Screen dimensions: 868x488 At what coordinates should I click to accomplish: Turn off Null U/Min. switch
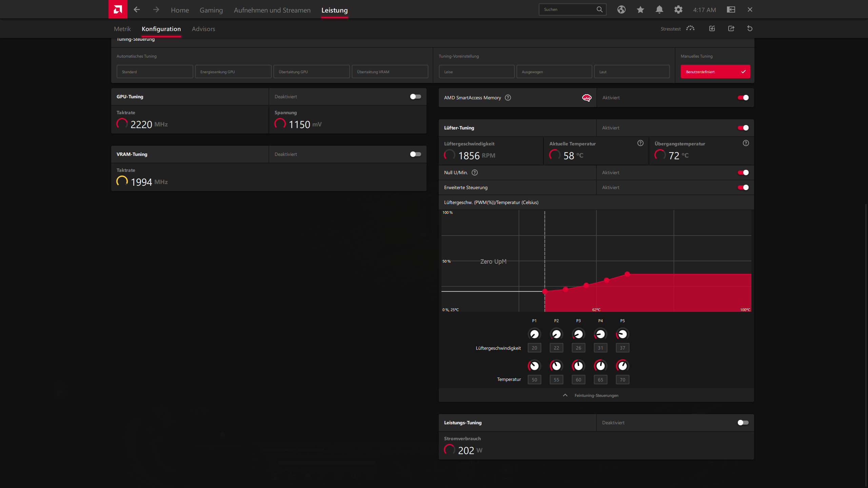click(743, 172)
